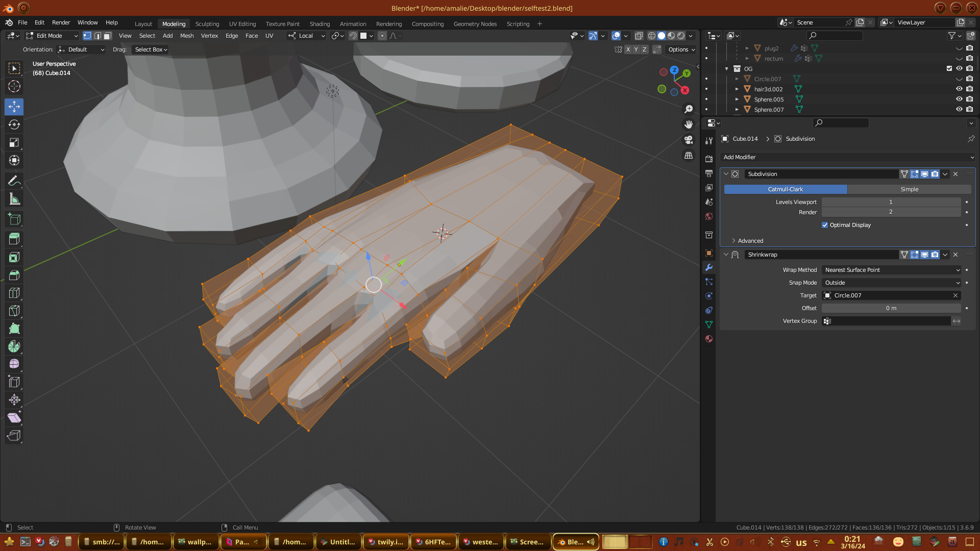Viewport: 980px width, 551px height.
Task: Open the Mesh menu
Action: pyautogui.click(x=187, y=36)
